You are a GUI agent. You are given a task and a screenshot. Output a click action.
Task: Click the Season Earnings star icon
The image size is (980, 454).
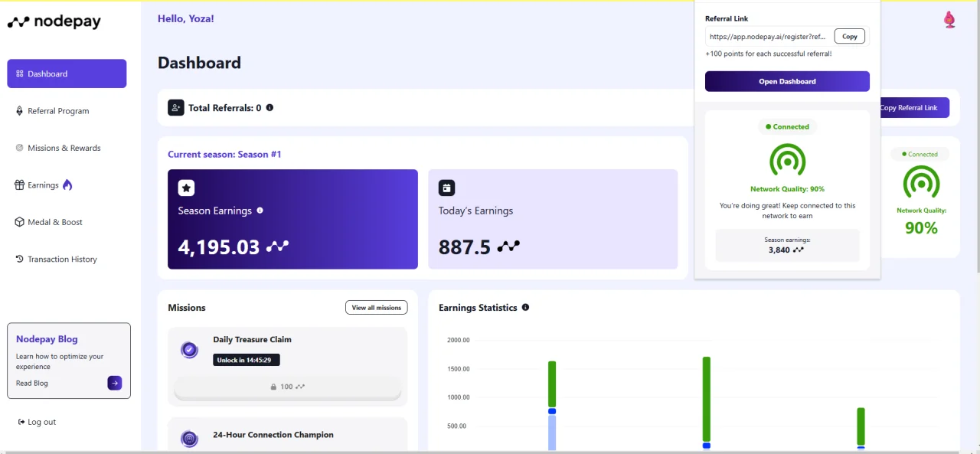coord(186,188)
